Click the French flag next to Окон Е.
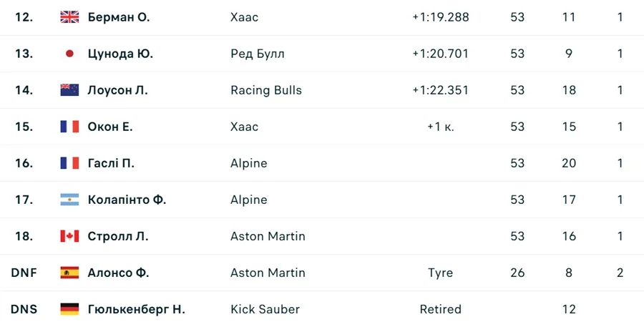 [69, 127]
